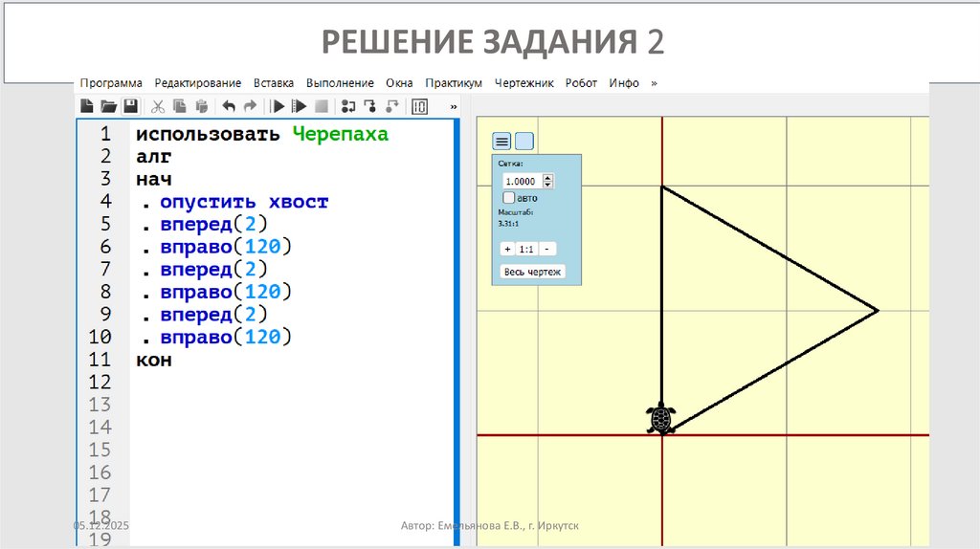
Task: Open the Редактирование menu
Action: pos(198,83)
